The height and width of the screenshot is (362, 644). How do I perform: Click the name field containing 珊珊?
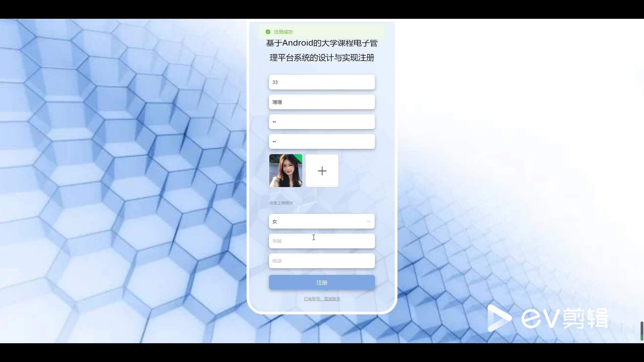[x=322, y=102]
